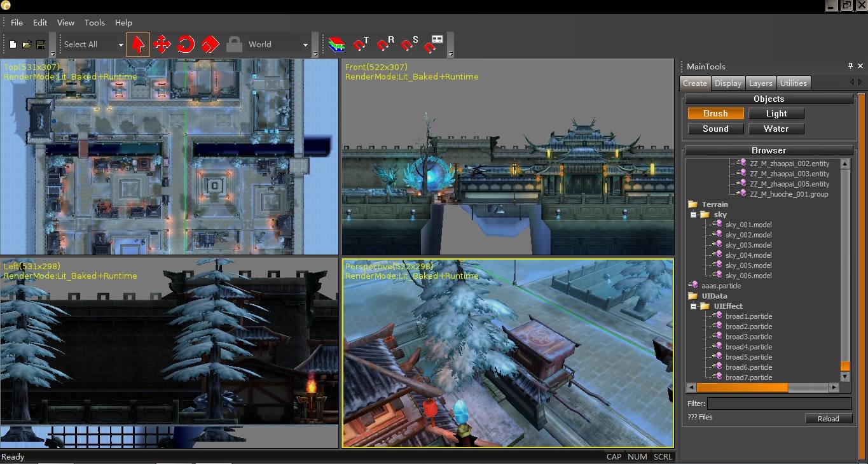Toggle the magnet R rotation snap

(385, 44)
